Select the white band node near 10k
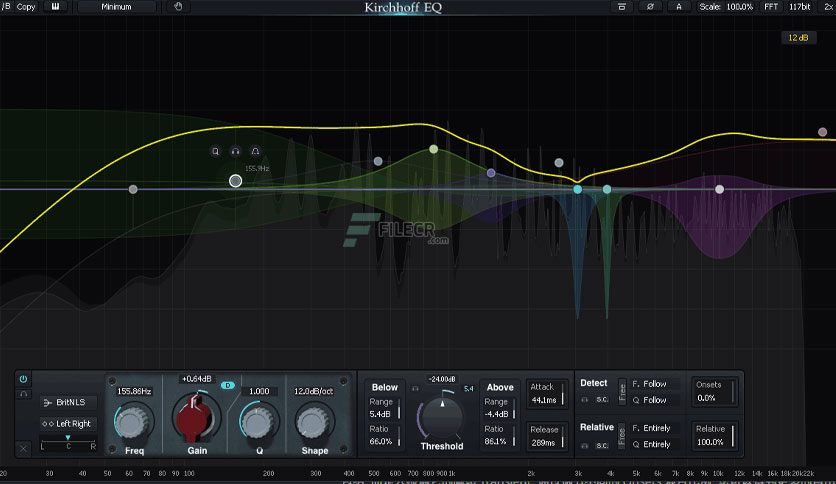This screenshot has height=484, width=836. pyautogui.click(x=719, y=189)
